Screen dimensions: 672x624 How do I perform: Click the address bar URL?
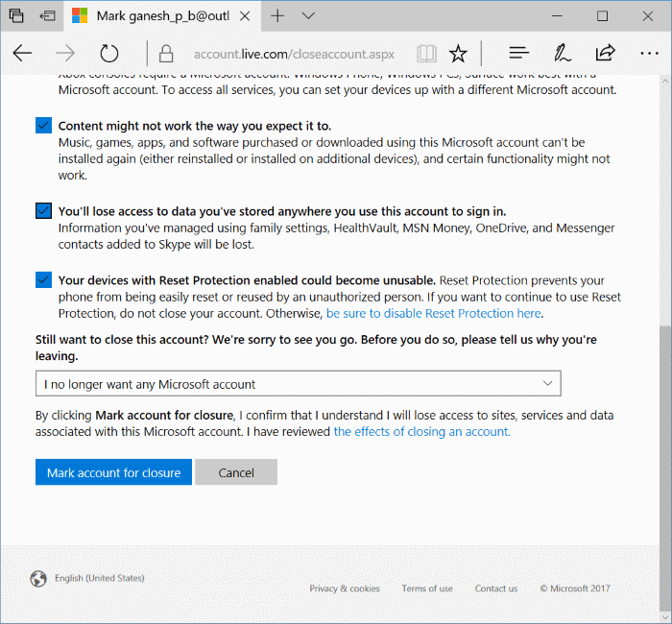coord(294,55)
